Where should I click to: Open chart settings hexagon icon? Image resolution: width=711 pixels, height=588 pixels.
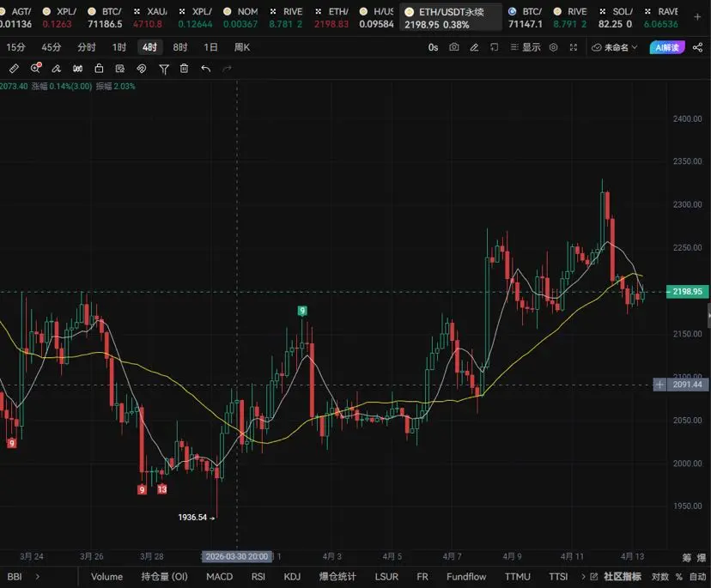553,47
